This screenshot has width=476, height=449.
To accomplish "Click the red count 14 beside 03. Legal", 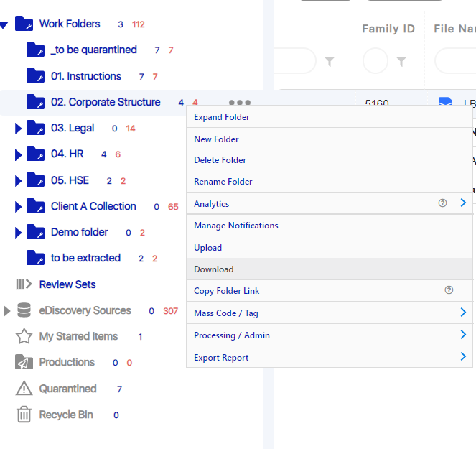I will click(131, 129).
